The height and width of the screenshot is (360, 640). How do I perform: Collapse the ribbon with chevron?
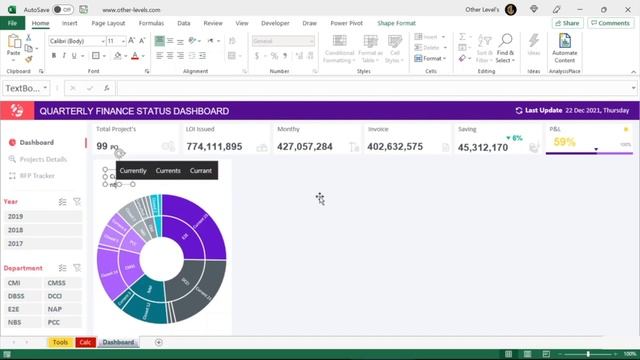tap(633, 72)
